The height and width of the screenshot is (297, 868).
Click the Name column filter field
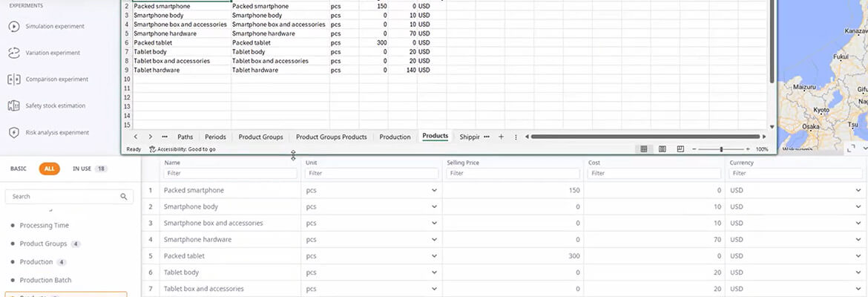(230, 173)
